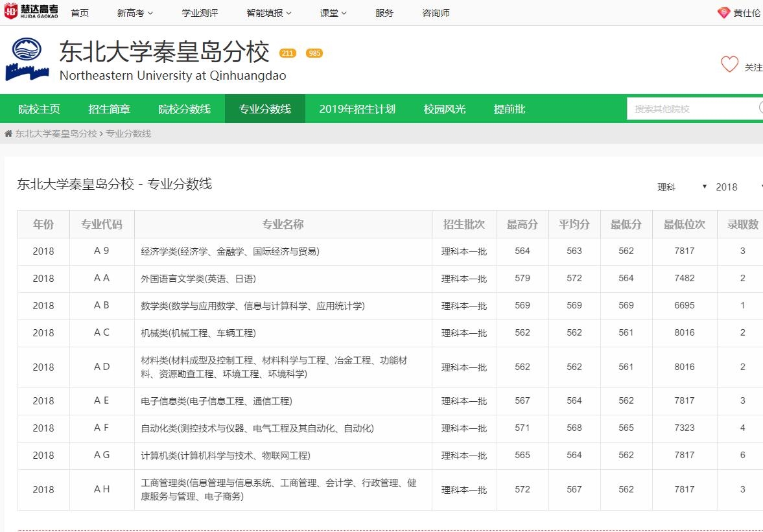
Task: Go to 首页 in top navigation
Action: [80, 13]
